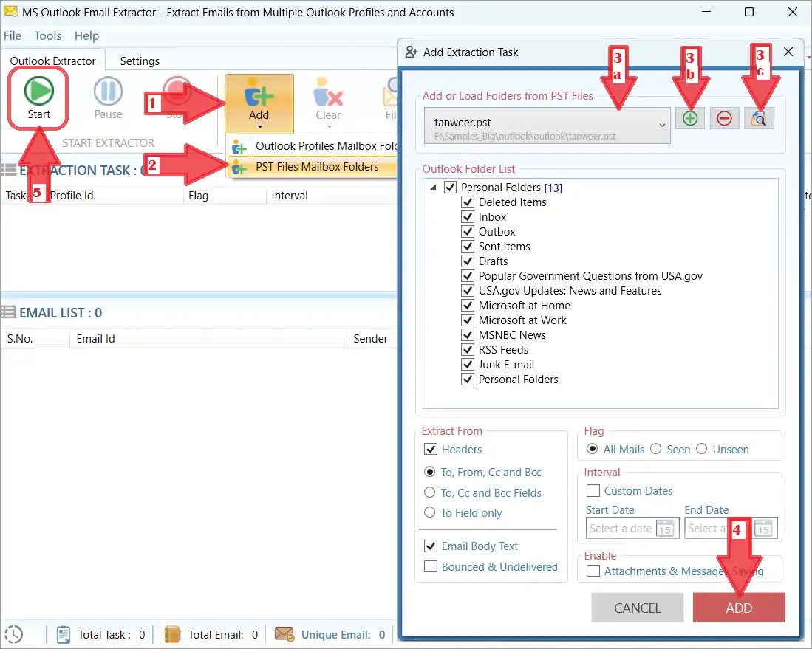Click the CANCEL button
The height and width of the screenshot is (649, 812).
click(638, 608)
